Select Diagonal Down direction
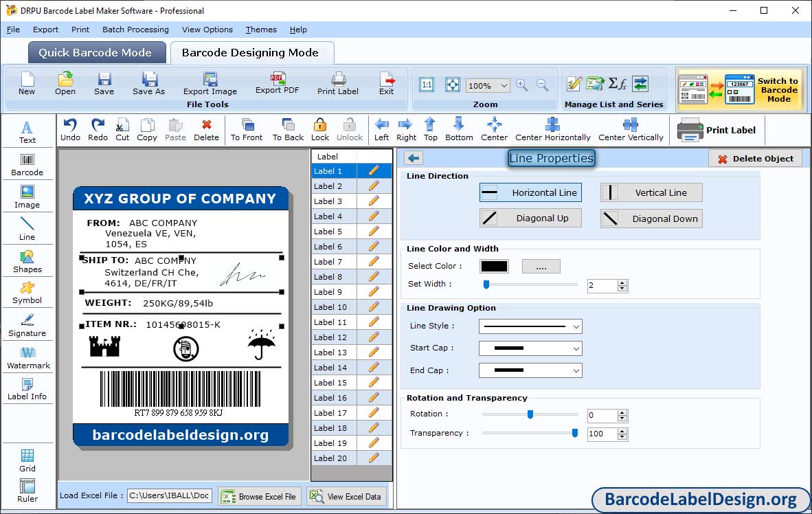The height and width of the screenshot is (514, 812). point(651,219)
